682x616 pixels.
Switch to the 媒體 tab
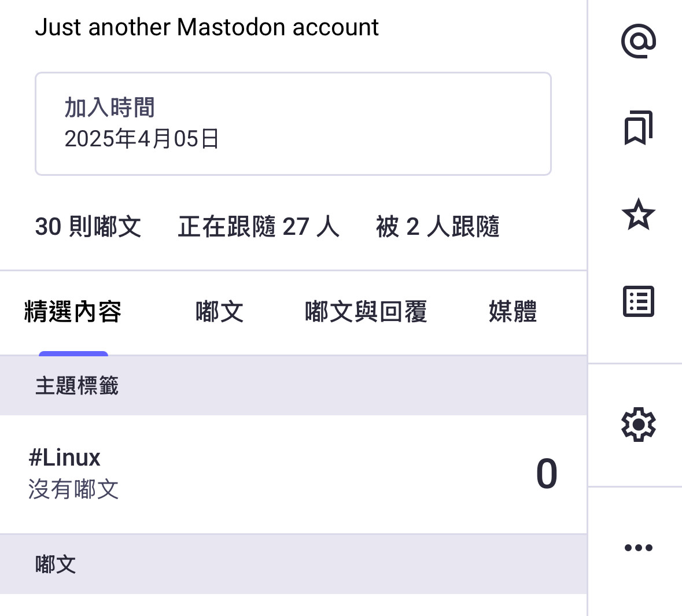513,312
